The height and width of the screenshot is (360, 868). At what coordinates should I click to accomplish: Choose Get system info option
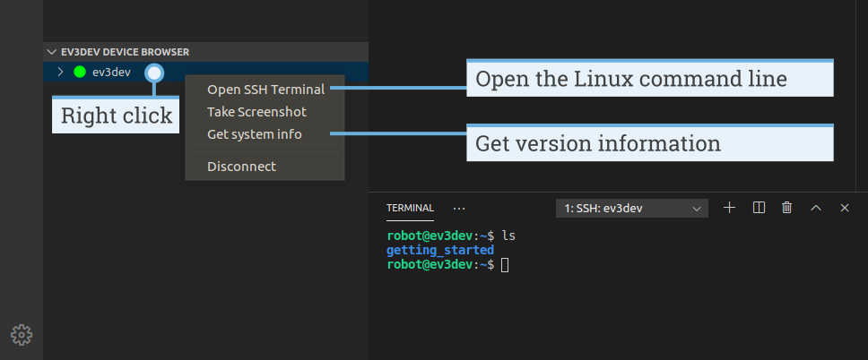pos(254,134)
